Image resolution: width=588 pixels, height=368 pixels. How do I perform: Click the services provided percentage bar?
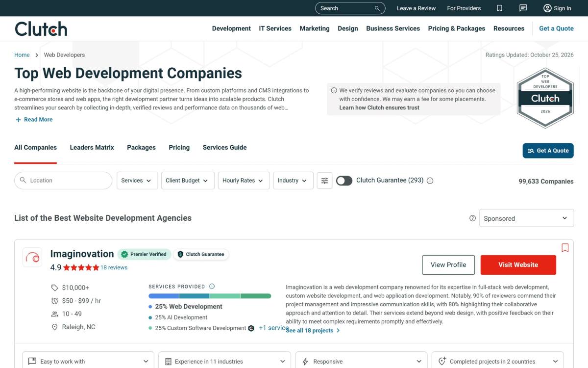[210, 296]
